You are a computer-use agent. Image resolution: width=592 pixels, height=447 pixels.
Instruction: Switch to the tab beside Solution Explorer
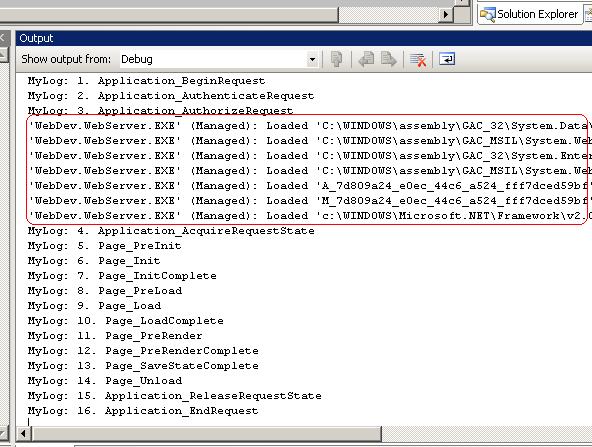[588, 14]
